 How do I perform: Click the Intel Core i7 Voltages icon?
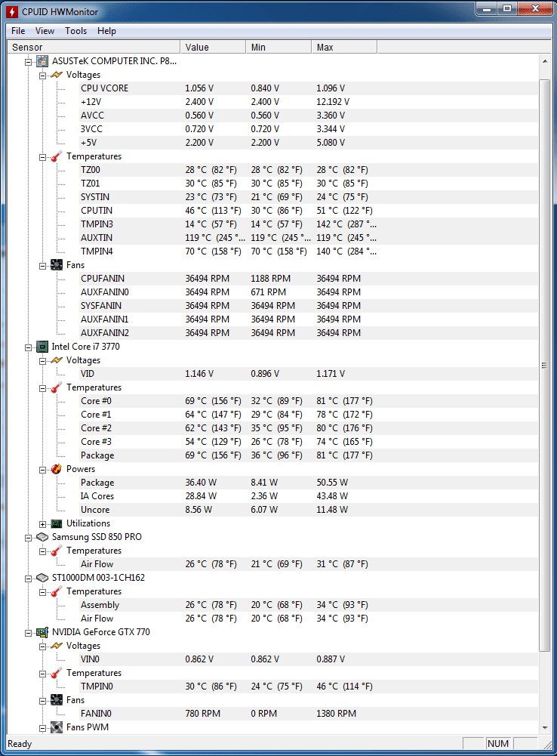tap(57, 360)
